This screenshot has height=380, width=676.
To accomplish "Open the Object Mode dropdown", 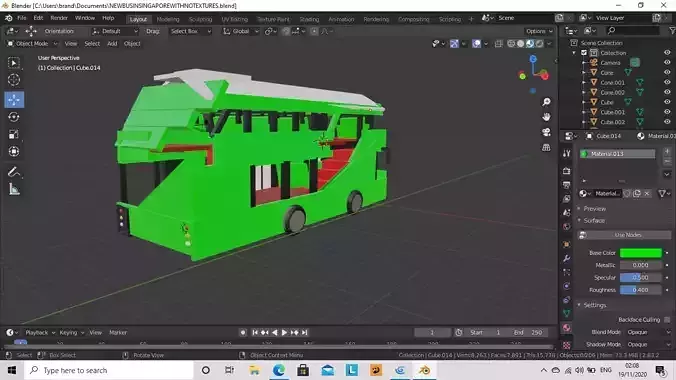I will click(32, 44).
